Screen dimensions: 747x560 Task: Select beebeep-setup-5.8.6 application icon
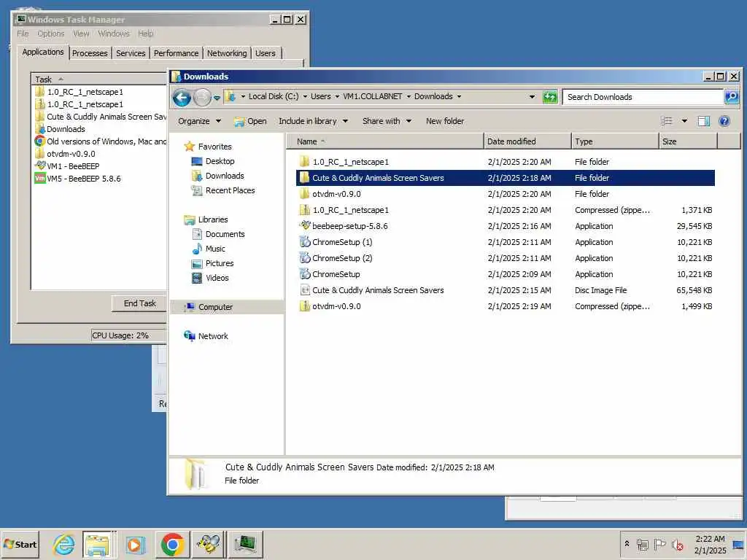(305, 226)
